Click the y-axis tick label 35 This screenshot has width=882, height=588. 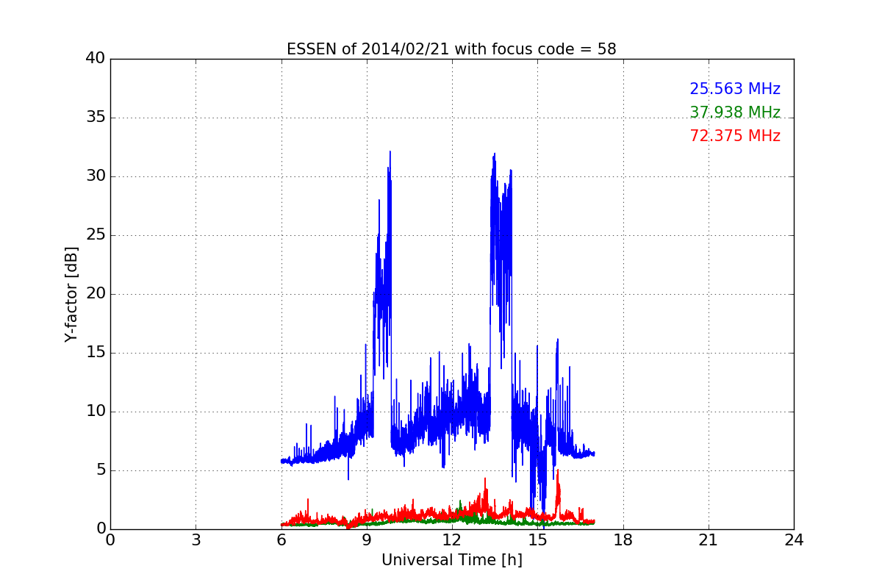(x=96, y=118)
